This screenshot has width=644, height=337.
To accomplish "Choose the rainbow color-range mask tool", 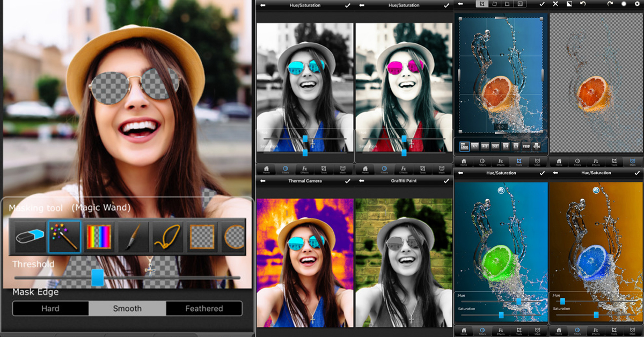I will pos(99,236).
